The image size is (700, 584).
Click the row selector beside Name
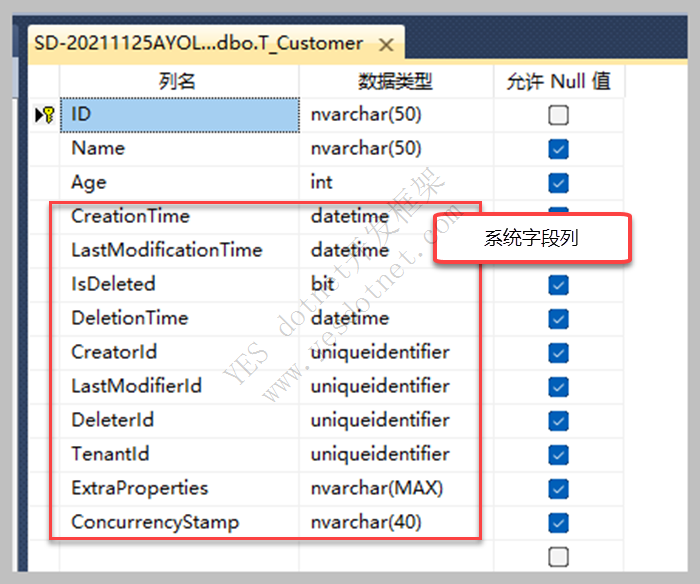point(44,149)
